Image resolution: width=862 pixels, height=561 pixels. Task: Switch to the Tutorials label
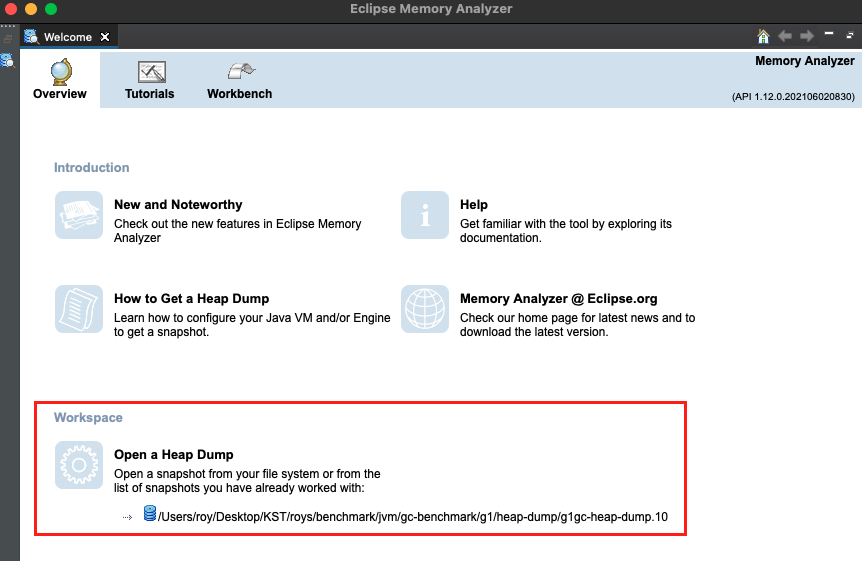tap(150, 94)
